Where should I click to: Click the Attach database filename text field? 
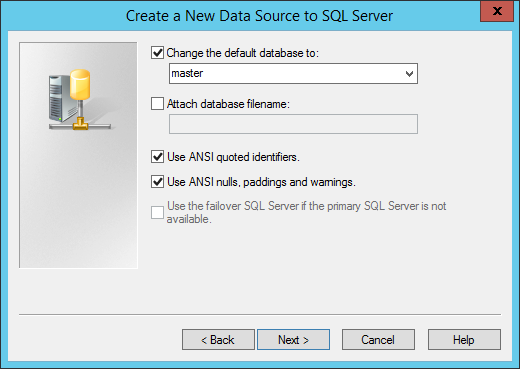coord(293,124)
